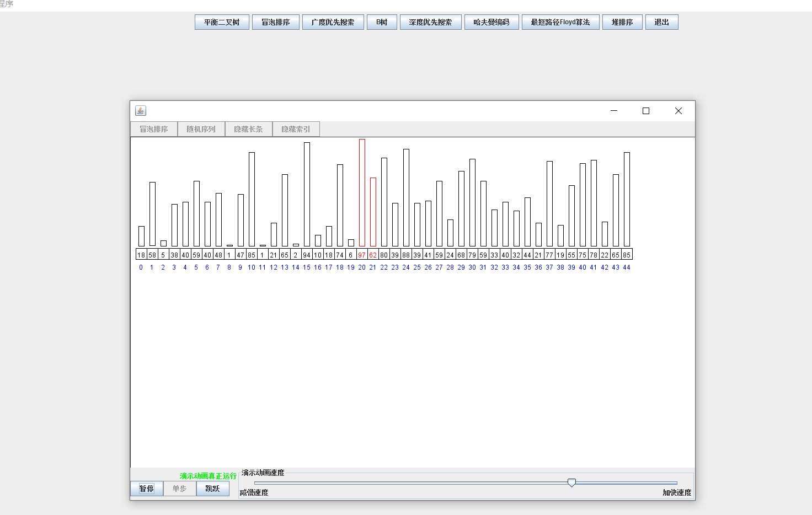Click the 退出 button
The width and height of the screenshot is (812, 515).
coord(661,22)
